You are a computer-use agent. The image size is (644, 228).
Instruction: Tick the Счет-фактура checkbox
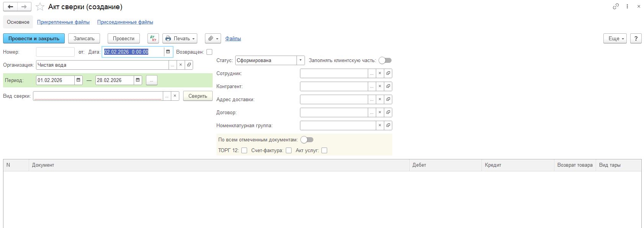pos(289,151)
